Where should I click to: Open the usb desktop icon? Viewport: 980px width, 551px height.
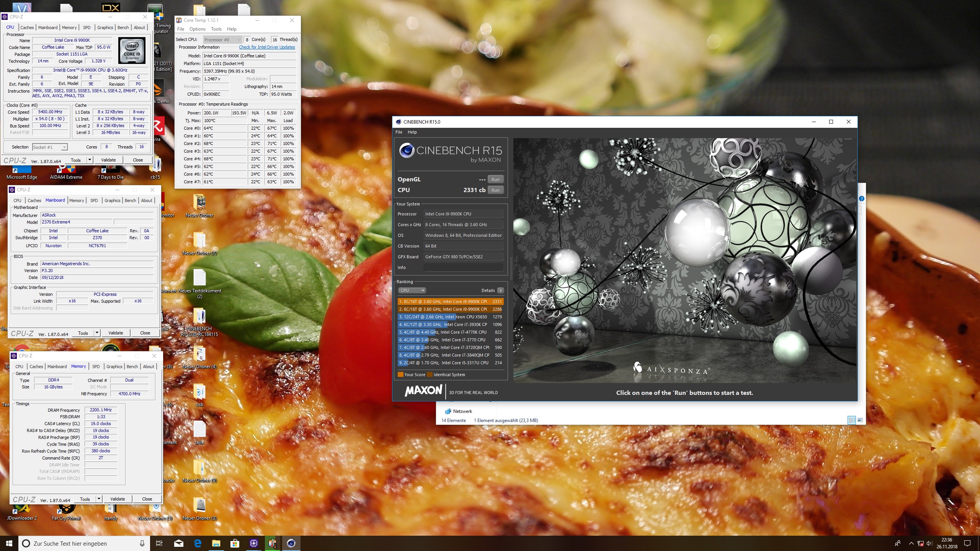click(199, 394)
